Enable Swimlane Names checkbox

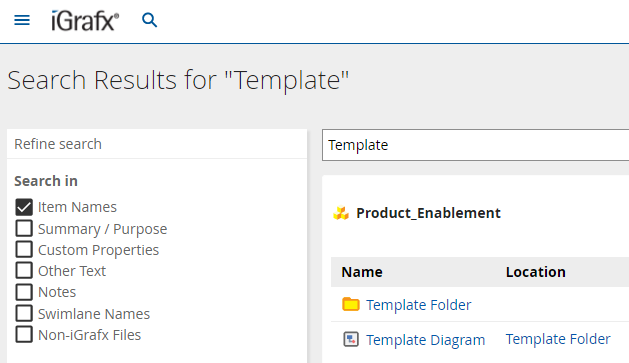[24, 313]
